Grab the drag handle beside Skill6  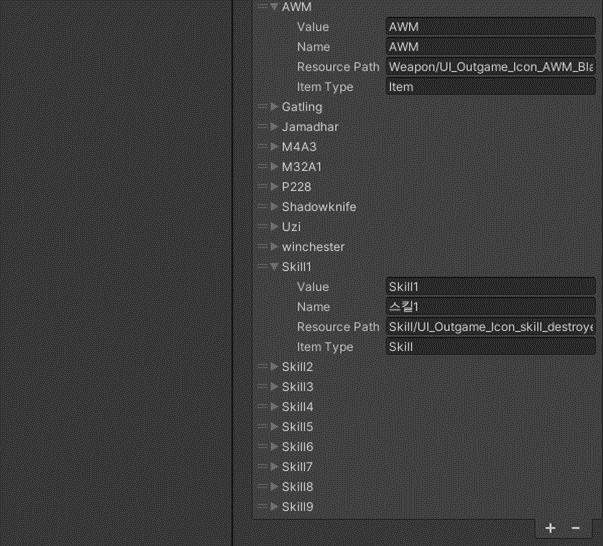262,446
